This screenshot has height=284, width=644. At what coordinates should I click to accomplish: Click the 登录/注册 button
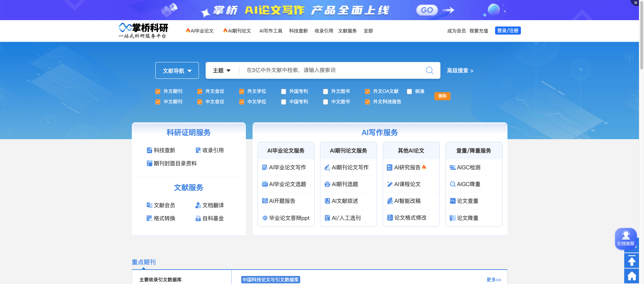508,31
